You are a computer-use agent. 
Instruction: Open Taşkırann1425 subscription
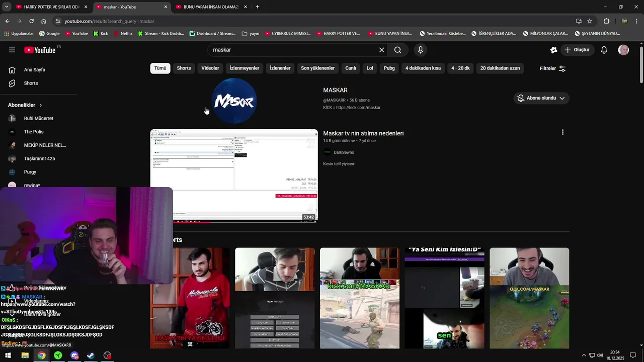[39, 159]
